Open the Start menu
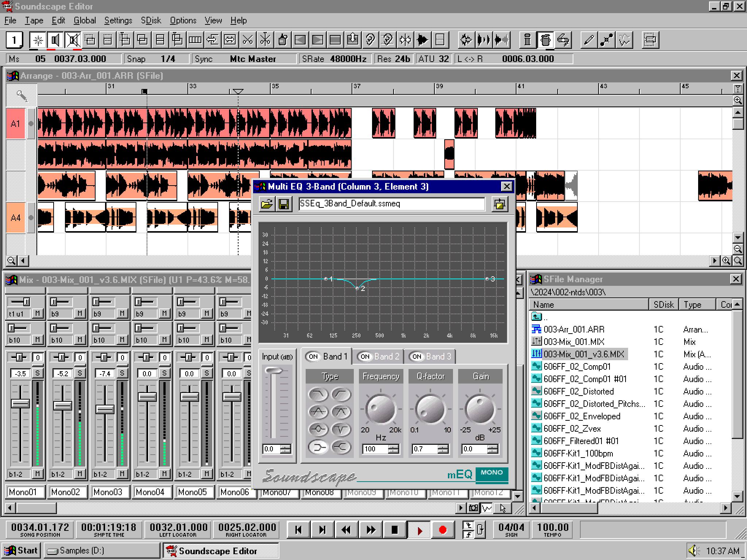747x560 pixels. (22, 551)
